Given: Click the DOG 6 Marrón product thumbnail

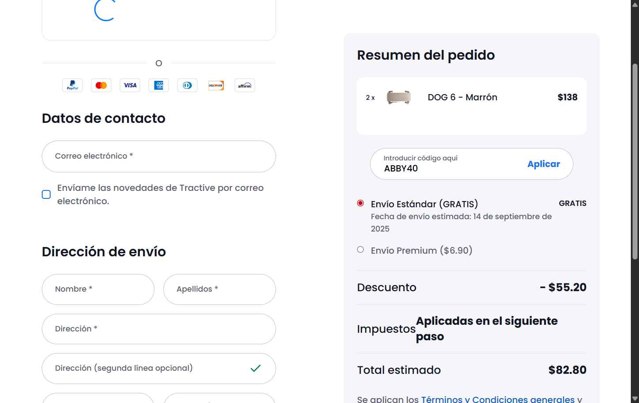Looking at the screenshot, I should [x=398, y=97].
